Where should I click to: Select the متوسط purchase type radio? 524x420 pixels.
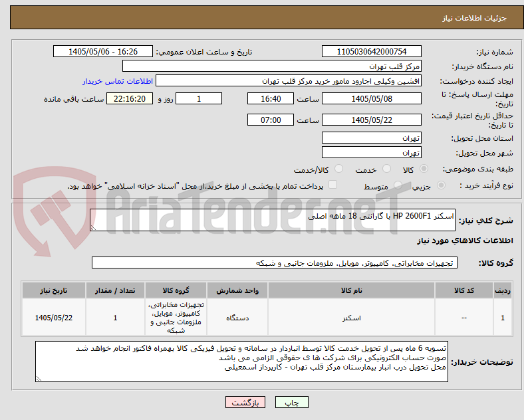tap(398, 185)
